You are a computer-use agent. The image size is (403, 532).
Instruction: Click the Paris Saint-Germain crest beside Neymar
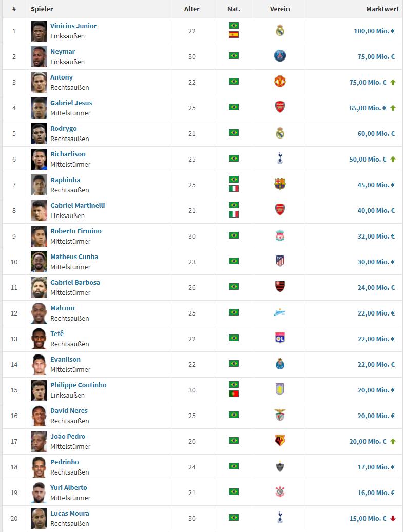pos(280,56)
